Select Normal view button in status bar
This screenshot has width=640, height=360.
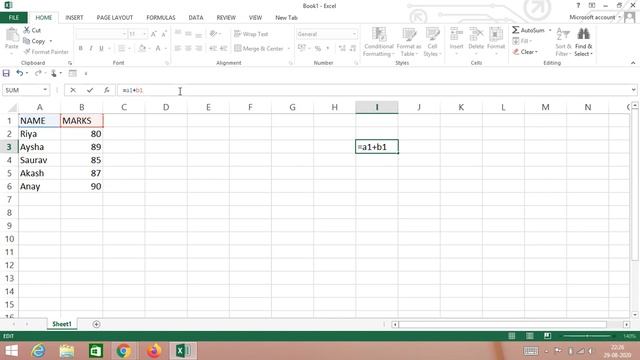coord(511,336)
